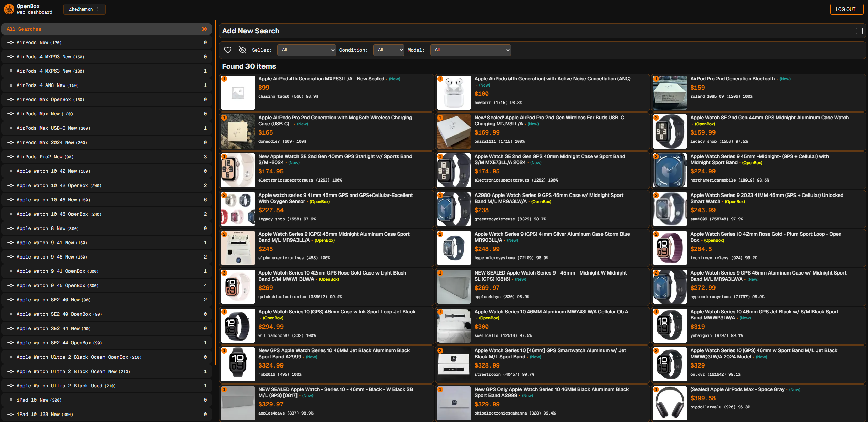Select the AirPods New (120) search
The height and width of the screenshot is (422, 868).
[x=107, y=42]
